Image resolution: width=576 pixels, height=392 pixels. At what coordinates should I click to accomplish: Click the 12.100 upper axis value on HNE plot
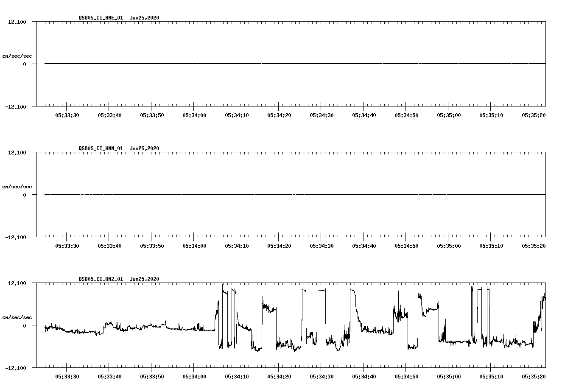click(17, 22)
